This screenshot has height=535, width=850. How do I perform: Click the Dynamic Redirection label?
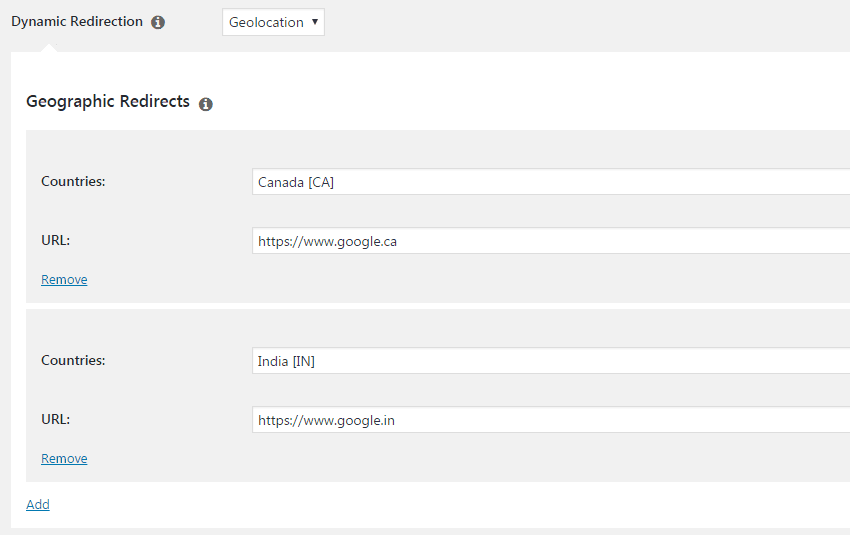pos(77,22)
